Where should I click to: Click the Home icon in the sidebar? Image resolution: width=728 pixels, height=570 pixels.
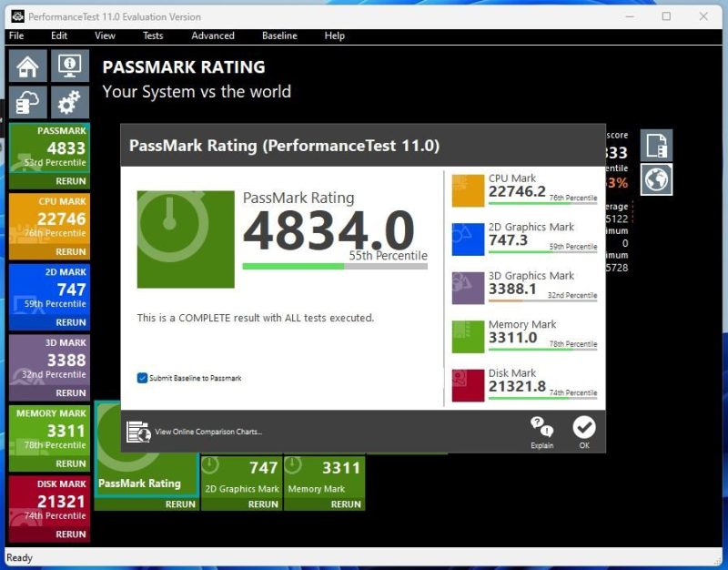pos(28,66)
